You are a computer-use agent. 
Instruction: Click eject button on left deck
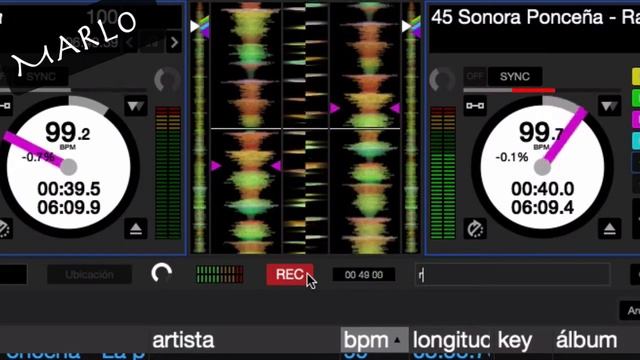pyautogui.click(x=136, y=229)
